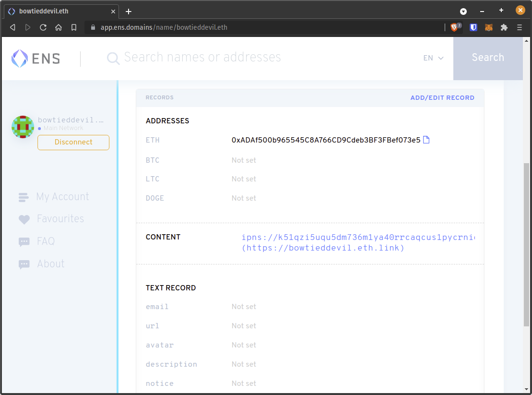Screen dimensions: 532x395
Task: Open the Bitwarden shield extension
Action: 473,27
